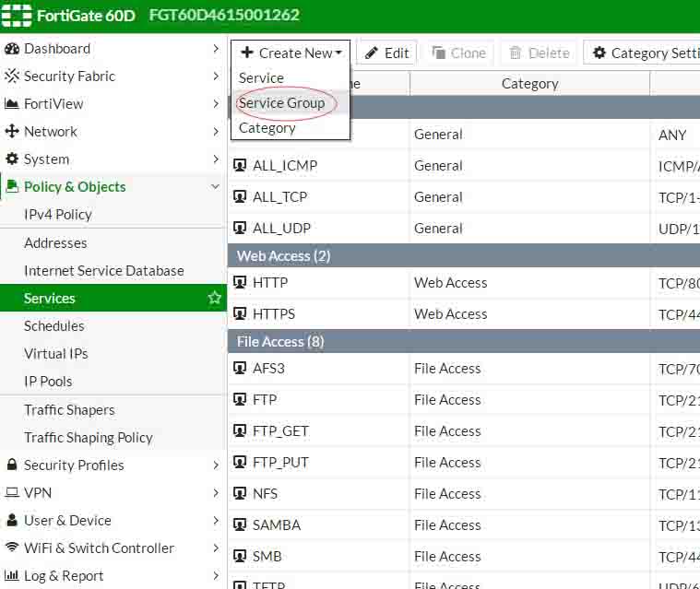Expand the WiFi & Switch Controller chevron
The image size is (700, 589).
pyautogui.click(x=216, y=548)
